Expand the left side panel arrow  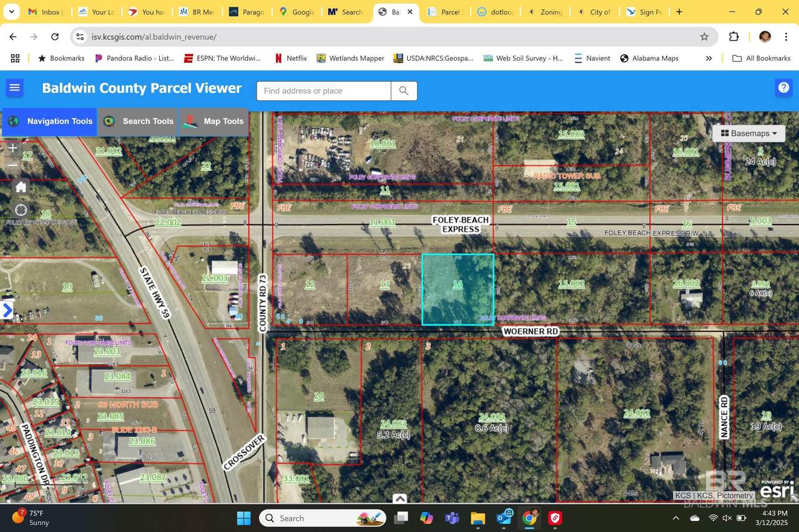tap(7, 310)
